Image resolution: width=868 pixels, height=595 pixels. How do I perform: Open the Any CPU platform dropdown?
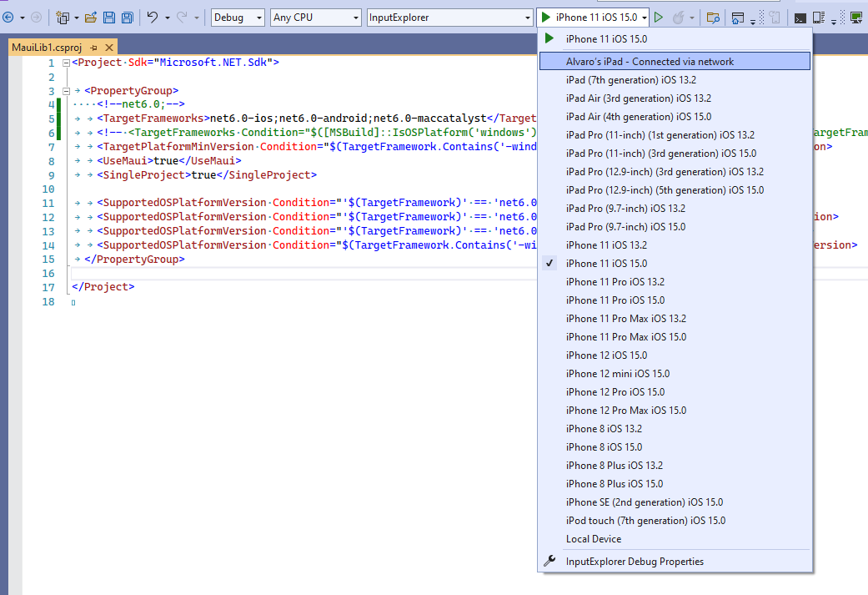click(315, 17)
